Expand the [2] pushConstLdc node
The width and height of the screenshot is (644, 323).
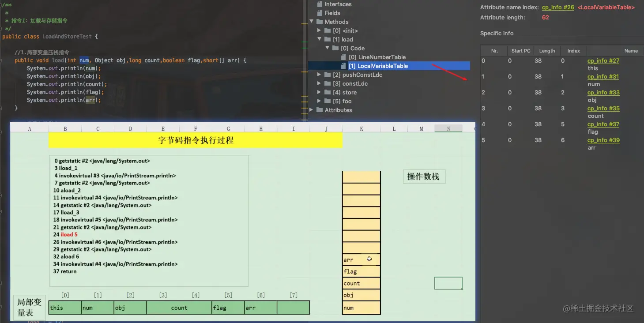click(320, 75)
